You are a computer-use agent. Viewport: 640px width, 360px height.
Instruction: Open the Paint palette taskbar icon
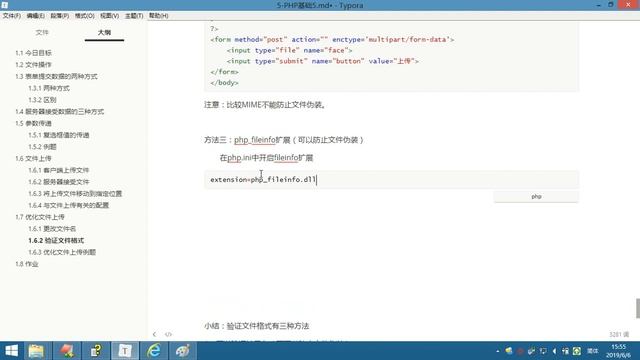click(x=182, y=351)
